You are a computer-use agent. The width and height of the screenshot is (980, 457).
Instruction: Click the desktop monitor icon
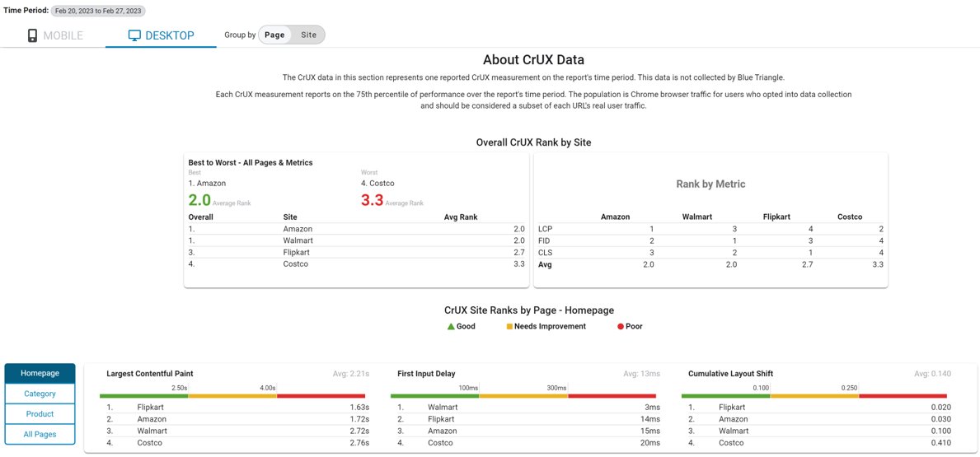pyautogui.click(x=134, y=35)
